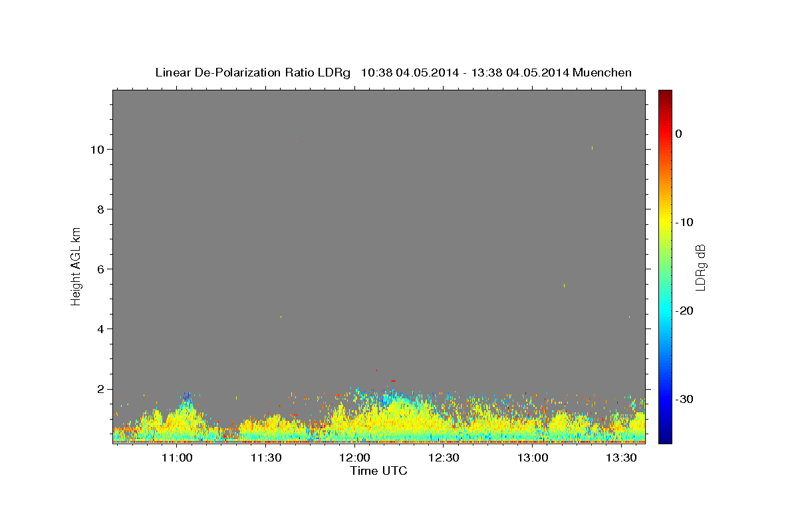Click the height tick label '8'

[100, 209]
